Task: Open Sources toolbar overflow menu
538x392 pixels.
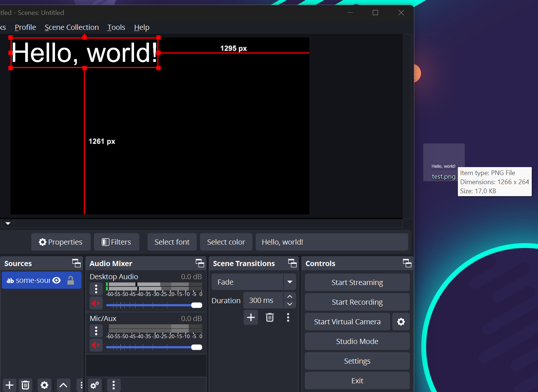Action: [x=81, y=385]
